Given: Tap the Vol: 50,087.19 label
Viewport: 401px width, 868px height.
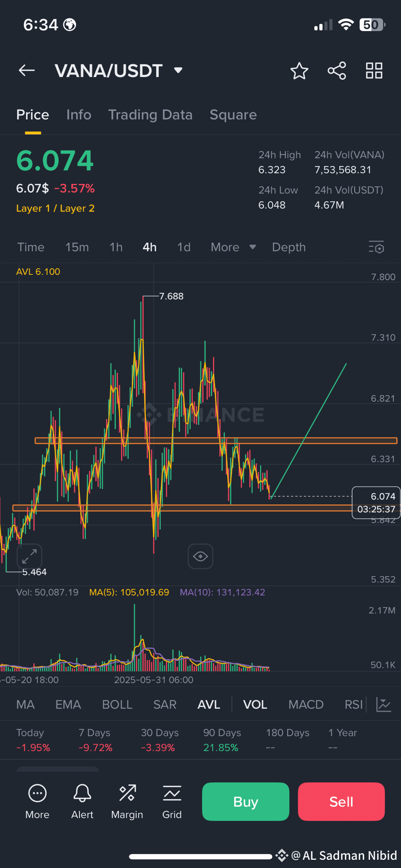Looking at the screenshot, I should [47, 592].
